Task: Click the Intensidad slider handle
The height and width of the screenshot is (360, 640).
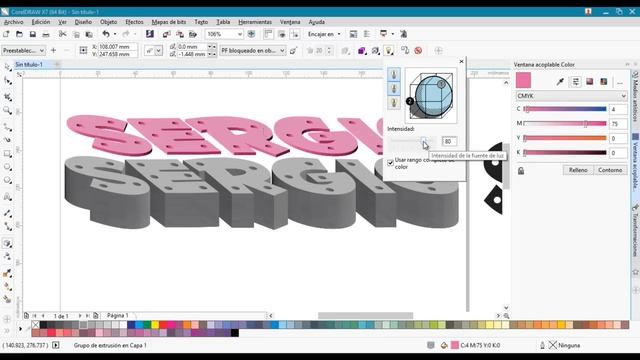Action: click(424, 141)
